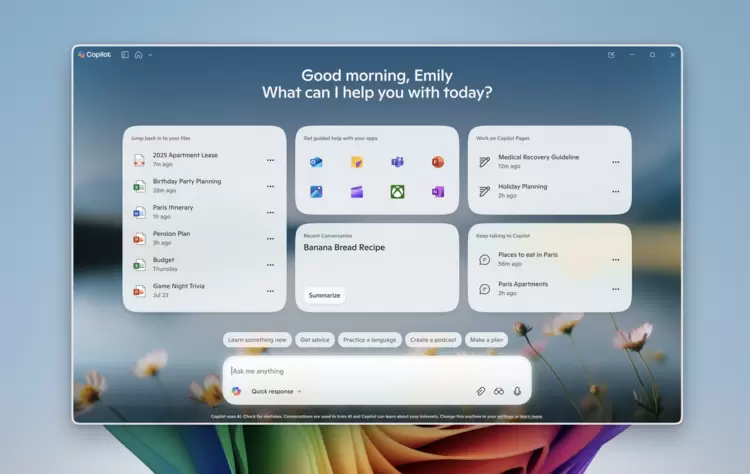Viewport: 750px width, 474px height.
Task: Click the Microsoft Teams app icon
Action: coord(397,162)
